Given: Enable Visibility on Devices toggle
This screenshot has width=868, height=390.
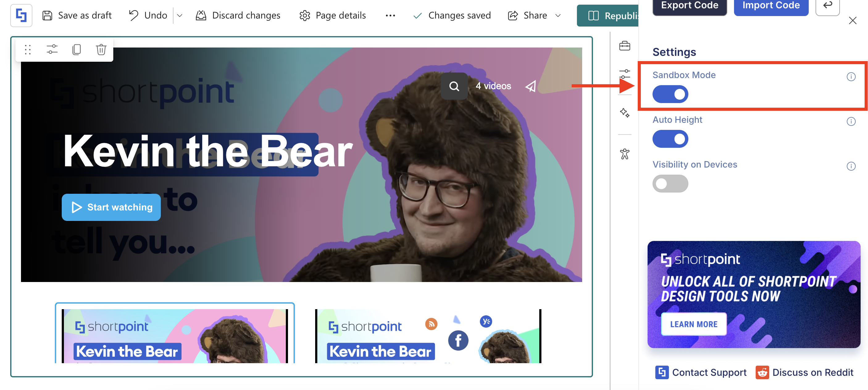Looking at the screenshot, I should click(x=670, y=184).
